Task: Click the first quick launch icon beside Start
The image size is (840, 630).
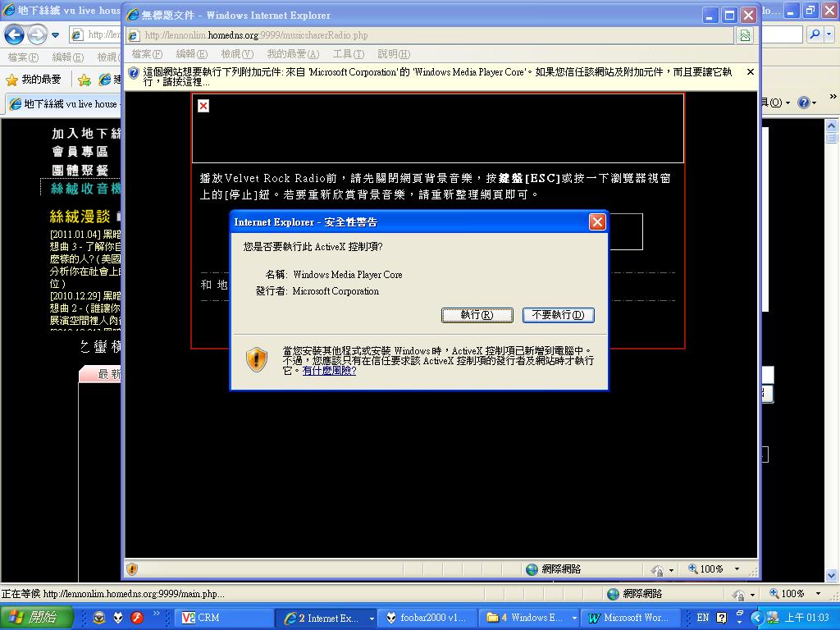Action: click(x=99, y=618)
